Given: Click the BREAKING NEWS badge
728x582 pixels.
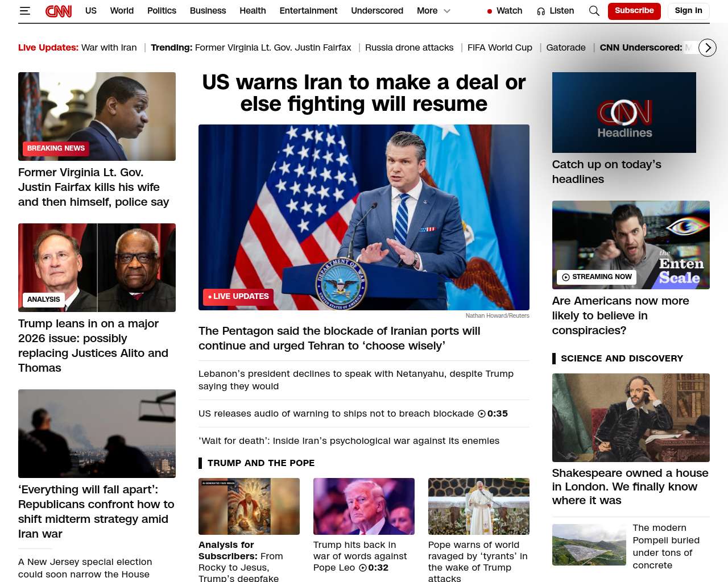Looking at the screenshot, I should [56, 148].
